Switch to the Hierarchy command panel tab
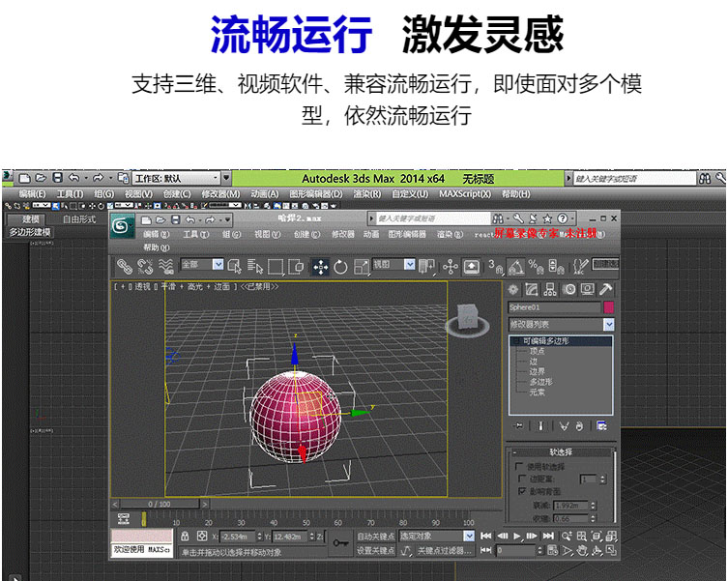Image resolution: width=728 pixels, height=581 pixels. coord(550,289)
